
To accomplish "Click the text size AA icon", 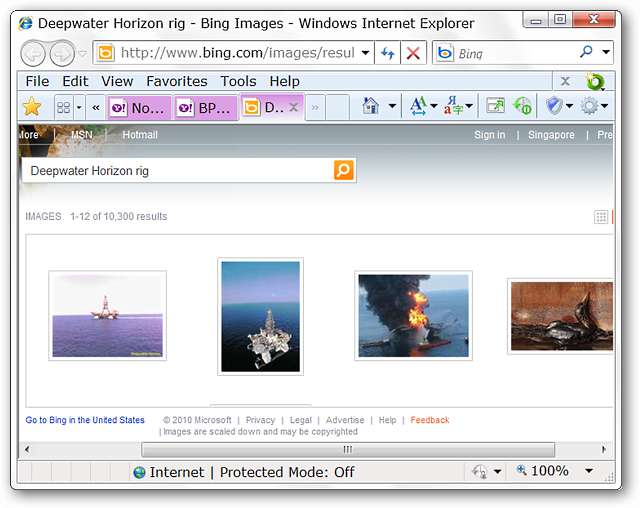I will pos(418,106).
